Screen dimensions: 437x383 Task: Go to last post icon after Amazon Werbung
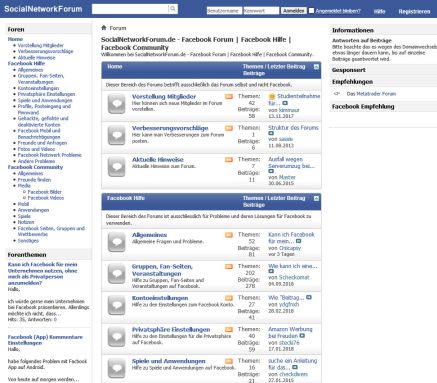point(302,336)
